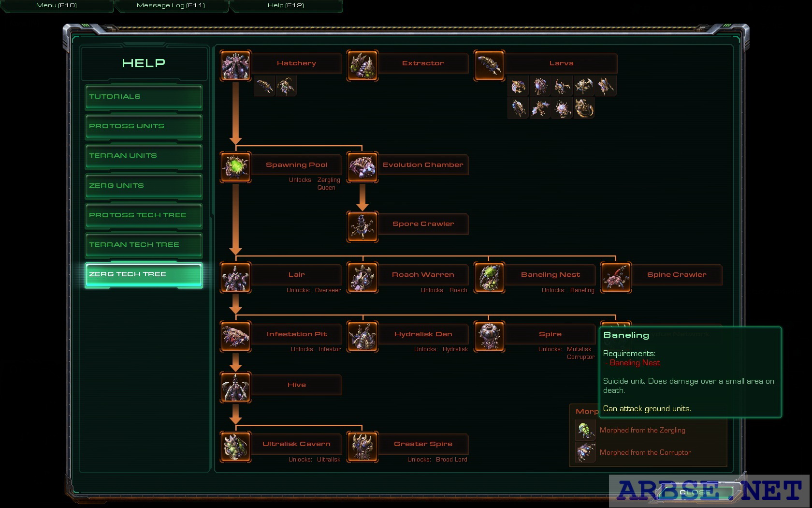Click the winged Mutalisk icon under Larva
Image resolution: width=812 pixels, height=508 pixels.
pyautogui.click(x=540, y=108)
